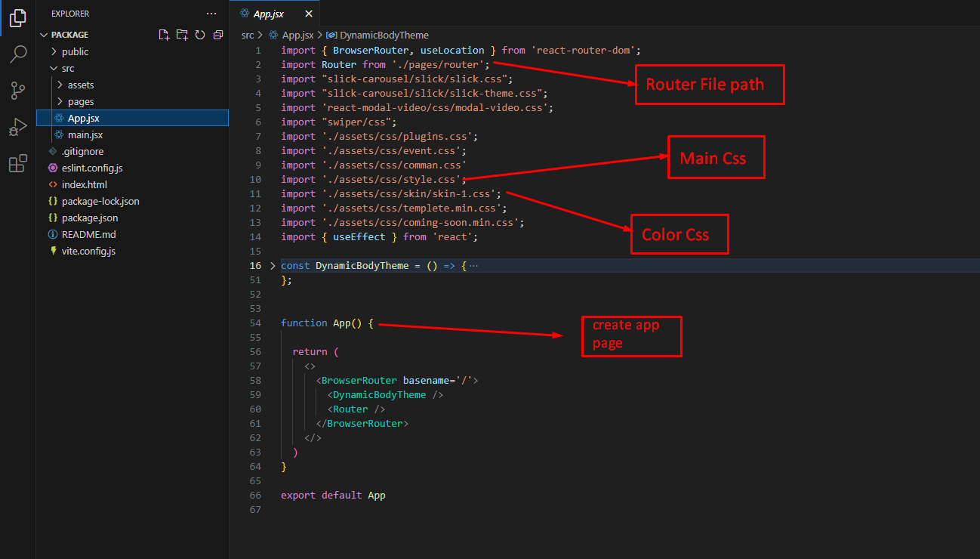
Task: Open main.jsx from the file tree
Action: (x=85, y=134)
